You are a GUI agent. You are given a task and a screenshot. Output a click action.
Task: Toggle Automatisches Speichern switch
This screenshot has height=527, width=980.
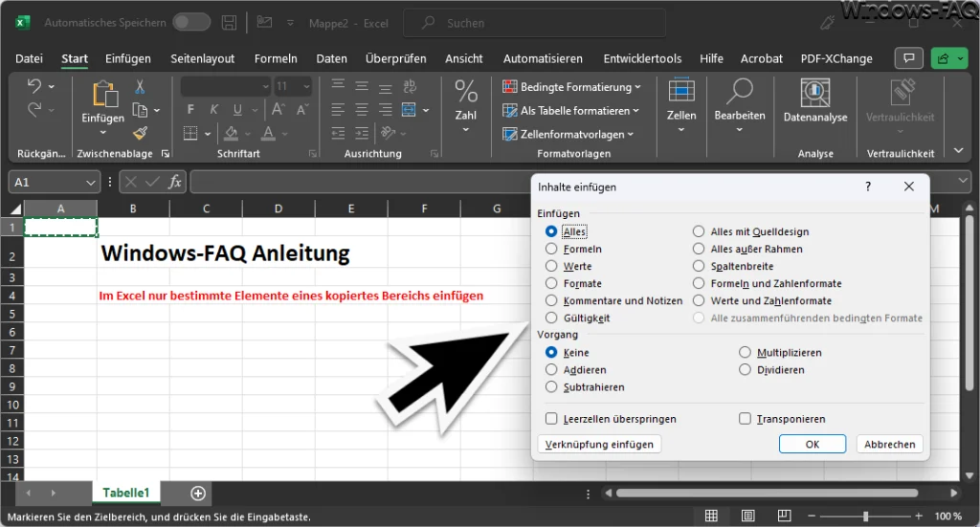point(191,23)
